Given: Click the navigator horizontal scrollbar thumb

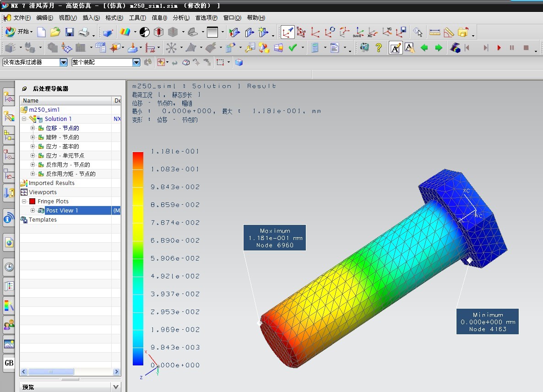Looking at the screenshot, I should click(x=51, y=371).
